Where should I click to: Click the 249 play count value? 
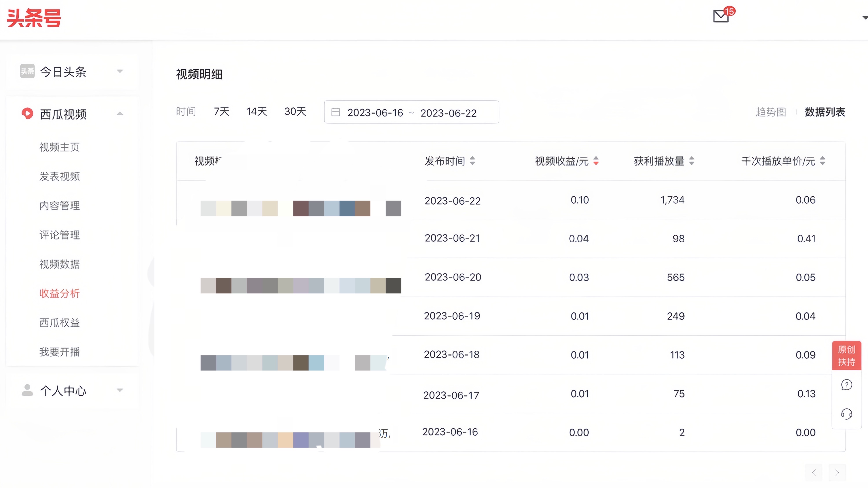tap(676, 316)
